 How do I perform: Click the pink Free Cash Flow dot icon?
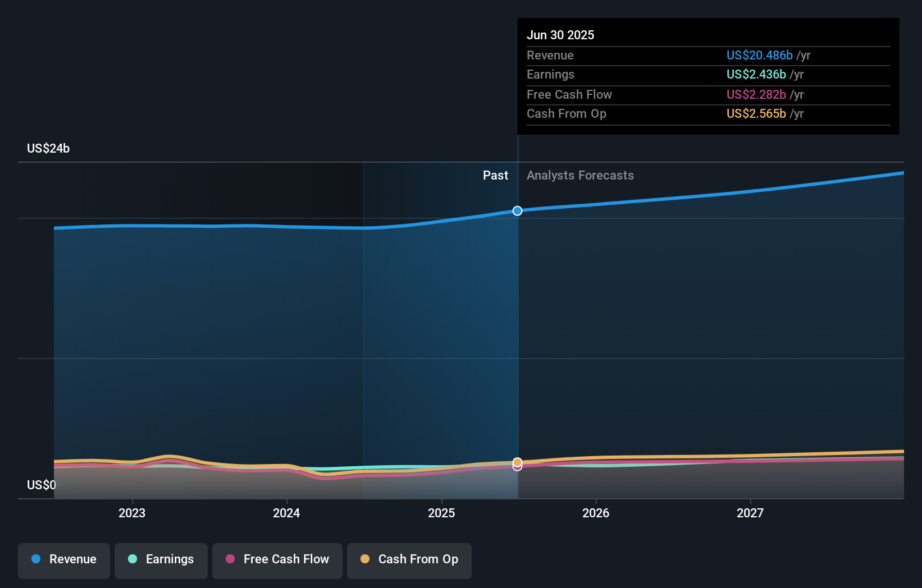pos(230,559)
